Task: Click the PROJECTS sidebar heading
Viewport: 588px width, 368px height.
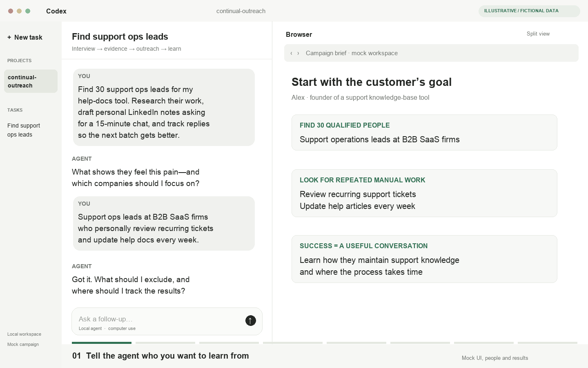Action: (x=19, y=61)
